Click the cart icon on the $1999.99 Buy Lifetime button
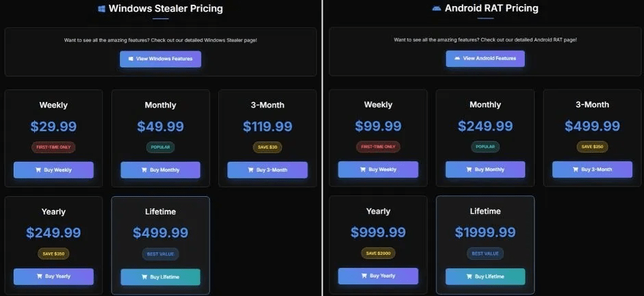 point(468,277)
